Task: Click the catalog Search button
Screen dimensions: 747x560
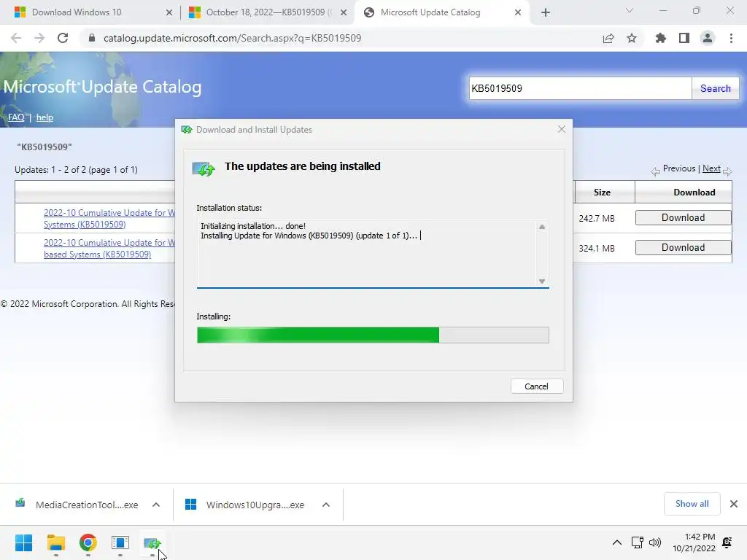Action: coord(715,88)
